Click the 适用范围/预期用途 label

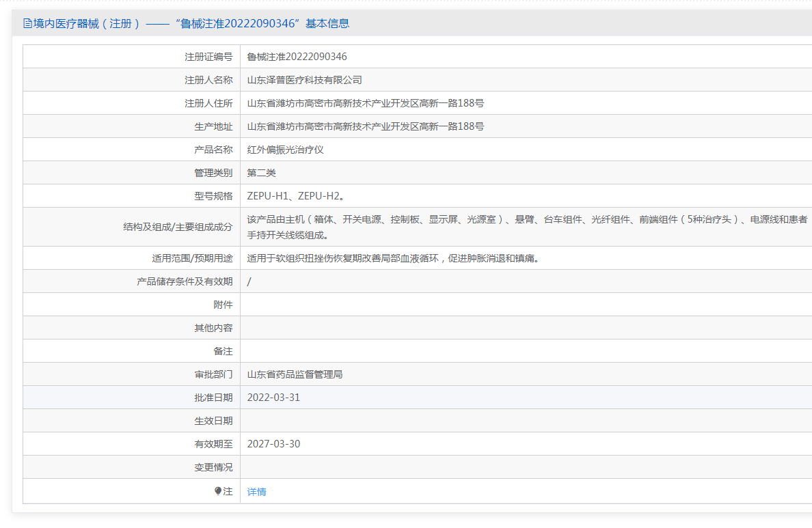pos(192,258)
